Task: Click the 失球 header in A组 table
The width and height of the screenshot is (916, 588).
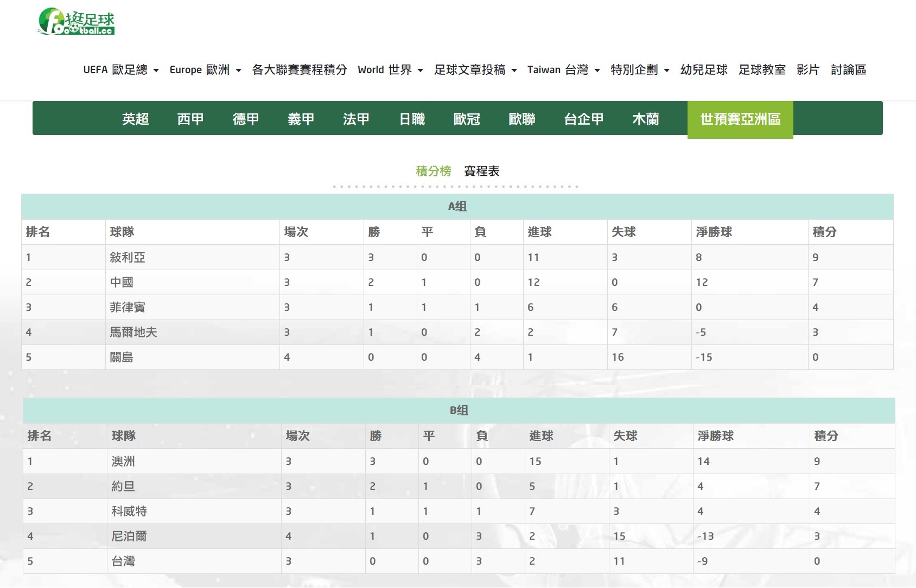Action: click(624, 232)
